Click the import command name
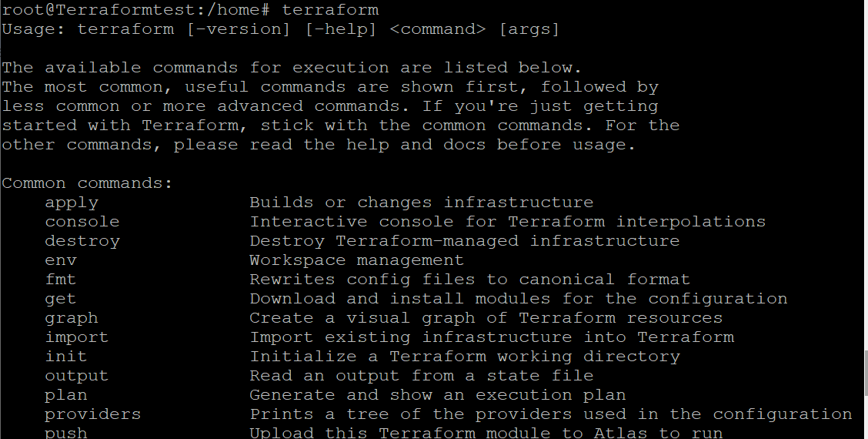The height and width of the screenshot is (439, 868). [x=77, y=337]
